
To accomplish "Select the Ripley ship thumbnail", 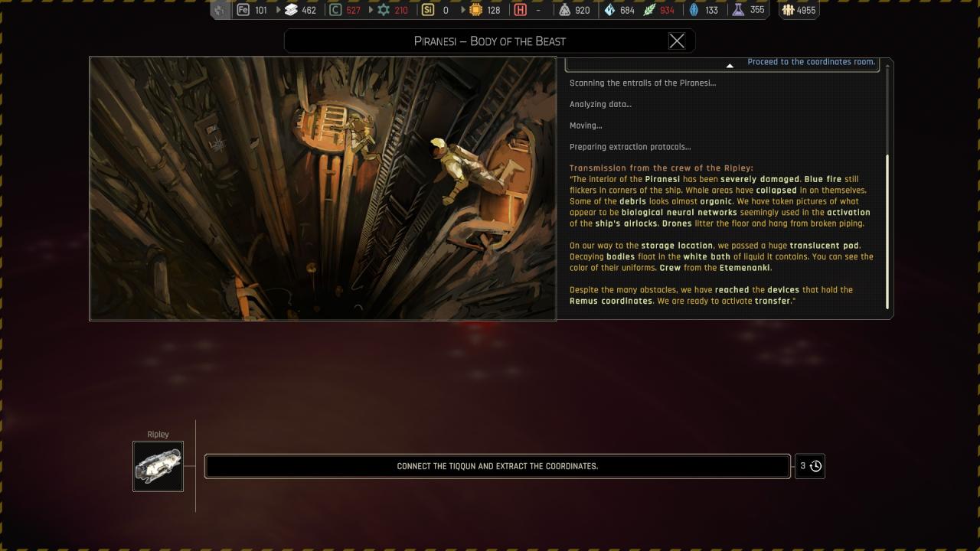I will coord(158,466).
